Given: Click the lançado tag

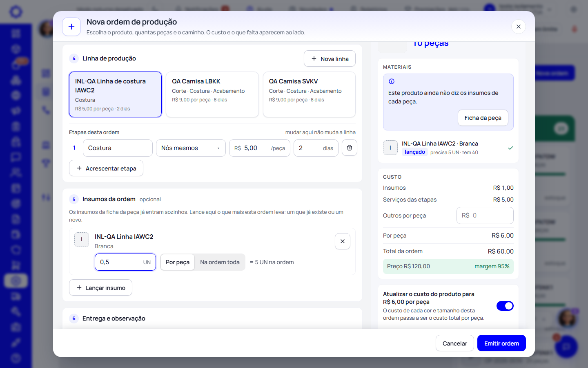Looking at the screenshot, I should (415, 152).
